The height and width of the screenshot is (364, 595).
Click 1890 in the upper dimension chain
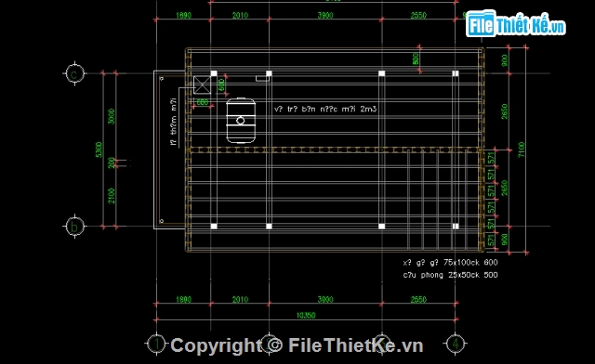184,15
